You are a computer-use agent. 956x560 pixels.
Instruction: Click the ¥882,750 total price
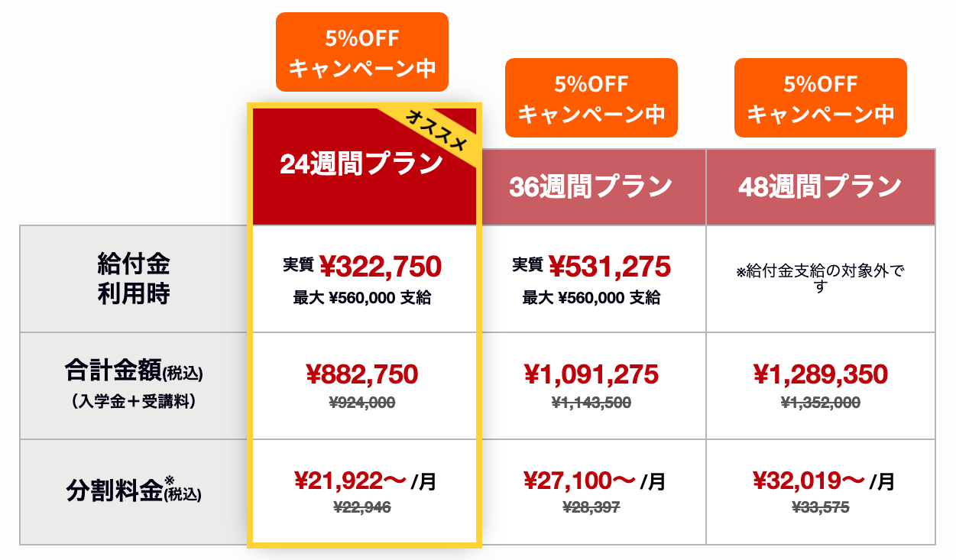click(x=362, y=374)
